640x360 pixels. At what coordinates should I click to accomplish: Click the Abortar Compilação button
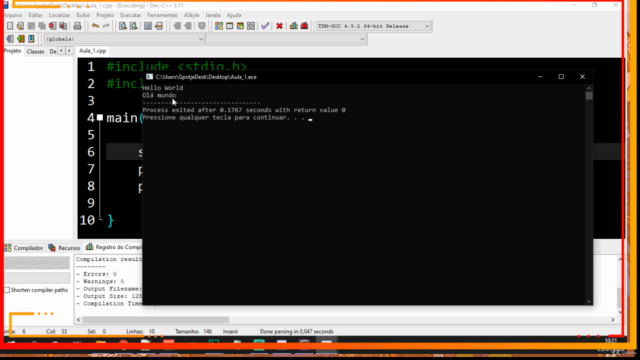pos(37,263)
